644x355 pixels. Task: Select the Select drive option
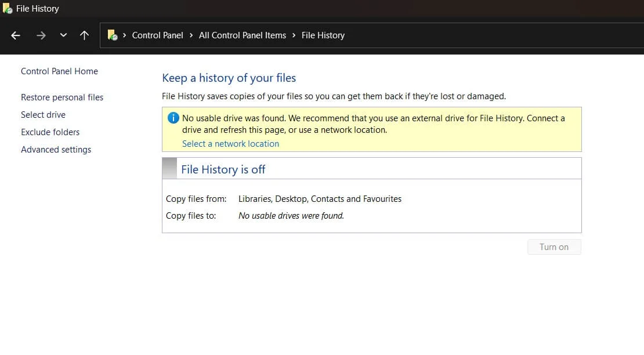pyautogui.click(x=43, y=114)
